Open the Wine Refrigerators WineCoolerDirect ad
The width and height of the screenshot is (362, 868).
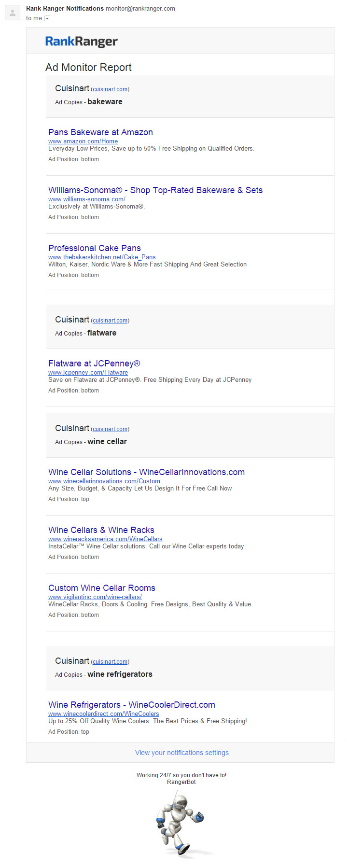[132, 705]
